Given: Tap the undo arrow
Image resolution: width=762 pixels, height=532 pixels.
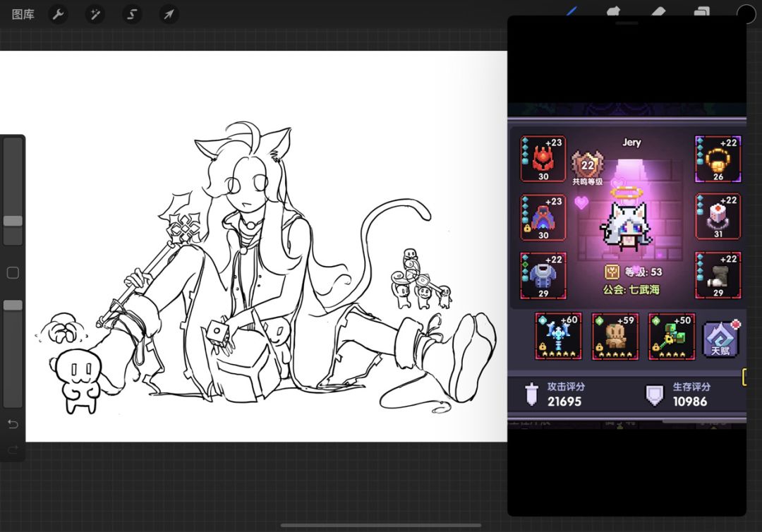Looking at the screenshot, I should [13, 423].
